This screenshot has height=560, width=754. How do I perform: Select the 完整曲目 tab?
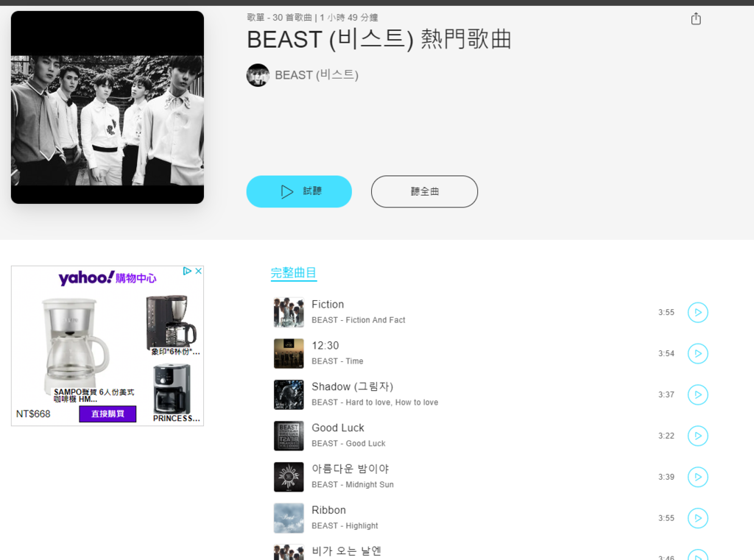click(293, 273)
